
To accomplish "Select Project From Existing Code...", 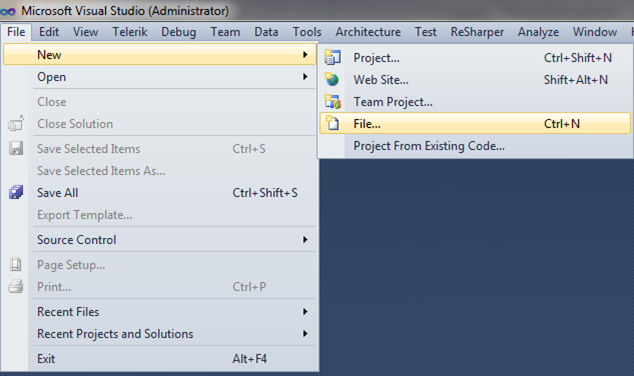I will tap(475, 146).
